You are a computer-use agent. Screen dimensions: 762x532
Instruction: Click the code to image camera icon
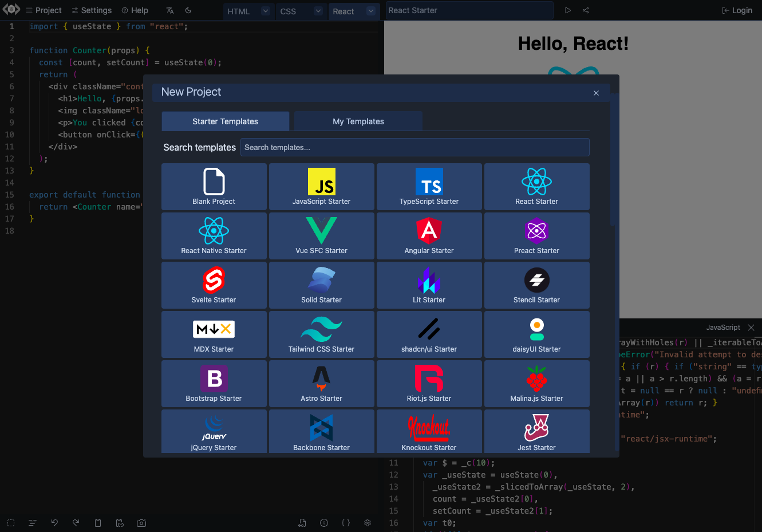pos(141,523)
